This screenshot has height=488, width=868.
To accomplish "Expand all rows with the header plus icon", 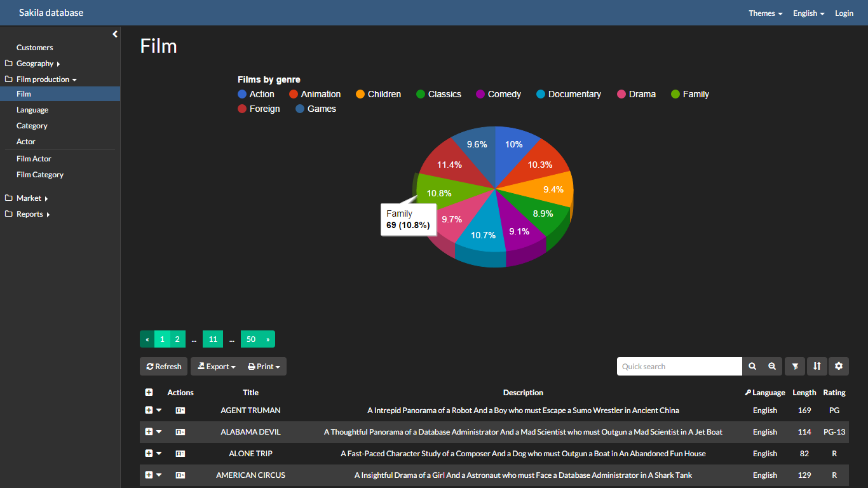I will coord(149,393).
